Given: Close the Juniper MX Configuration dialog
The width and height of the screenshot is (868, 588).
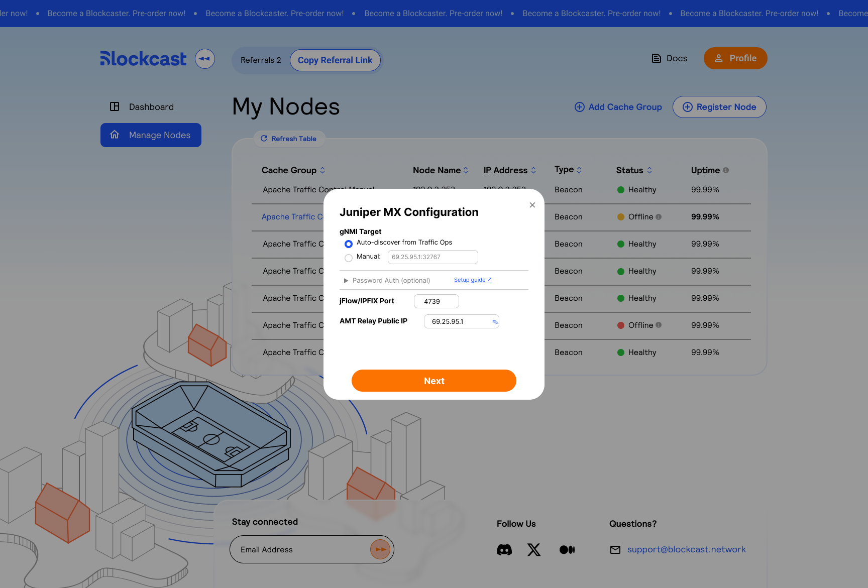Looking at the screenshot, I should click(x=532, y=205).
